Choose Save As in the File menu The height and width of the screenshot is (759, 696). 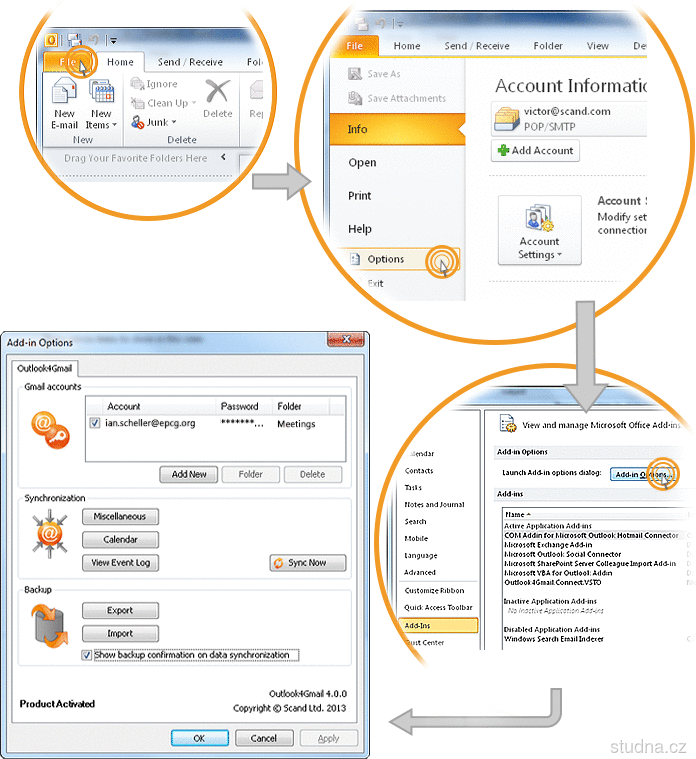tap(374, 74)
